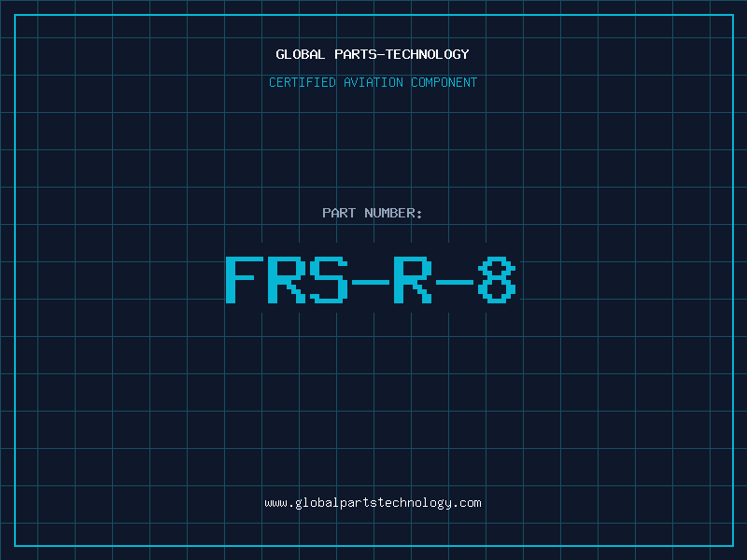Image resolution: width=747 pixels, height=560 pixels.
Task: Select the FRS-R-8 part number text
Action: click(371, 280)
